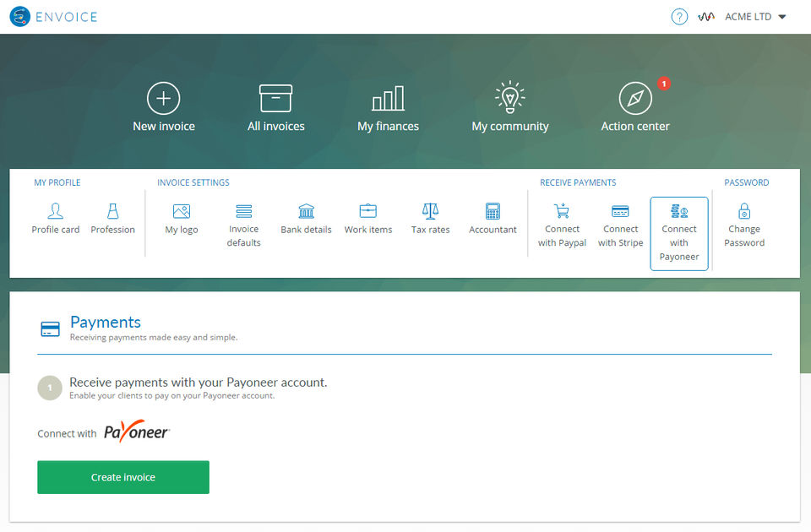Click the All invoices label
This screenshot has width=811, height=532.
click(275, 126)
